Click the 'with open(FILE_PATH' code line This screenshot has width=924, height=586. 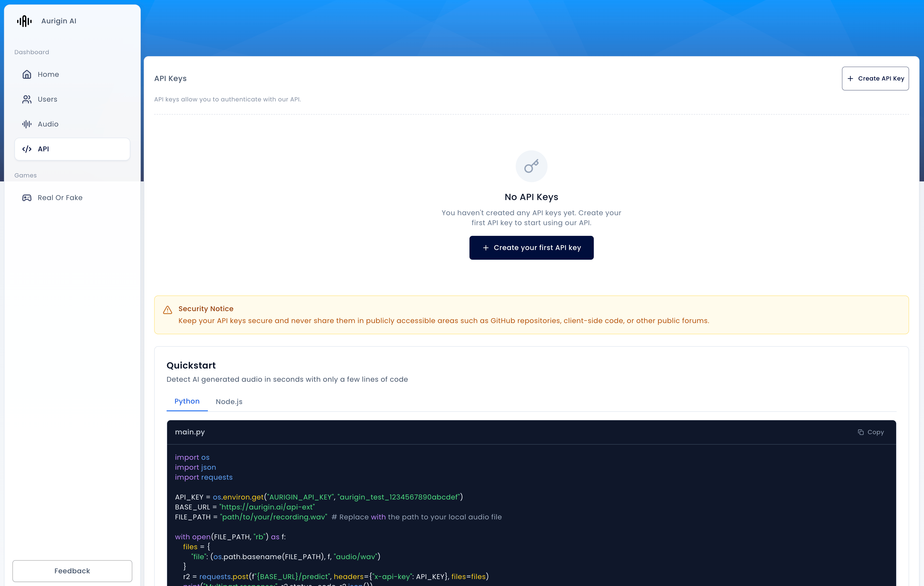tap(230, 537)
